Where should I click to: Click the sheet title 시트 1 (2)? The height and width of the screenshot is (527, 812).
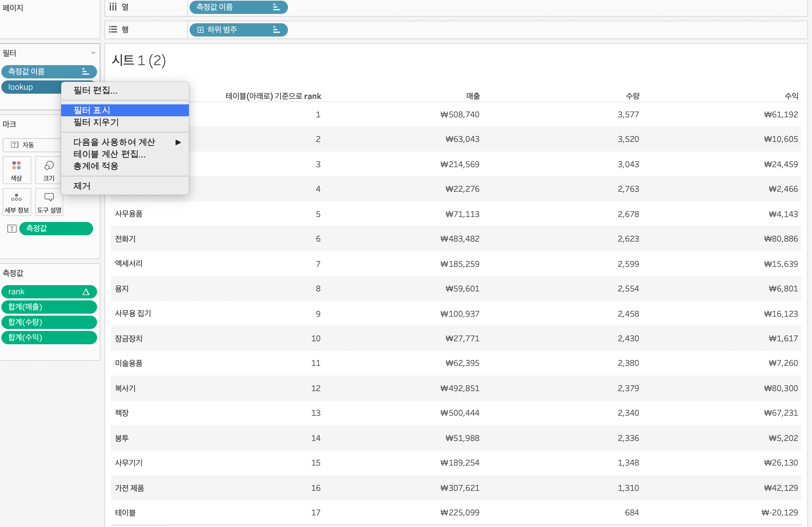pos(139,61)
